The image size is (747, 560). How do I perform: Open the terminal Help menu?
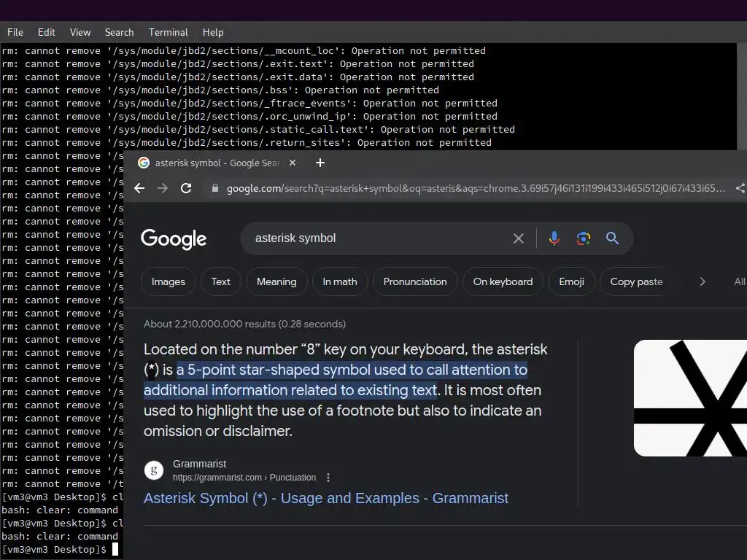pos(213,32)
